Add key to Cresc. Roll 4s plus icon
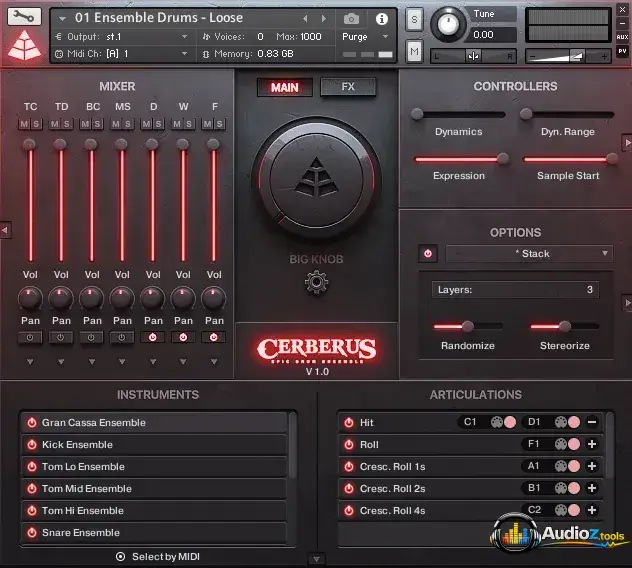The width and height of the screenshot is (632, 568). (x=592, y=510)
